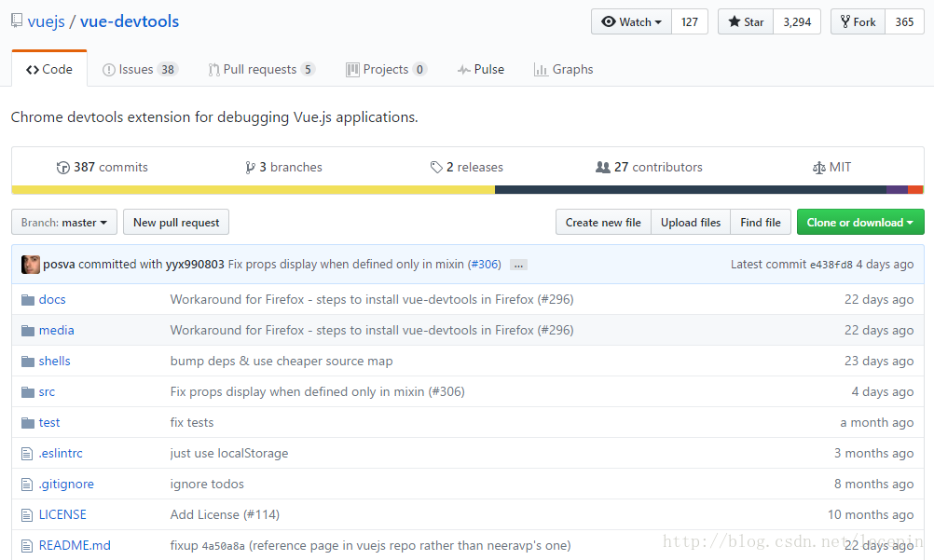Image resolution: width=934 pixels, height=560 pixels.
Task: Open the docs folder
Action: 52,300
